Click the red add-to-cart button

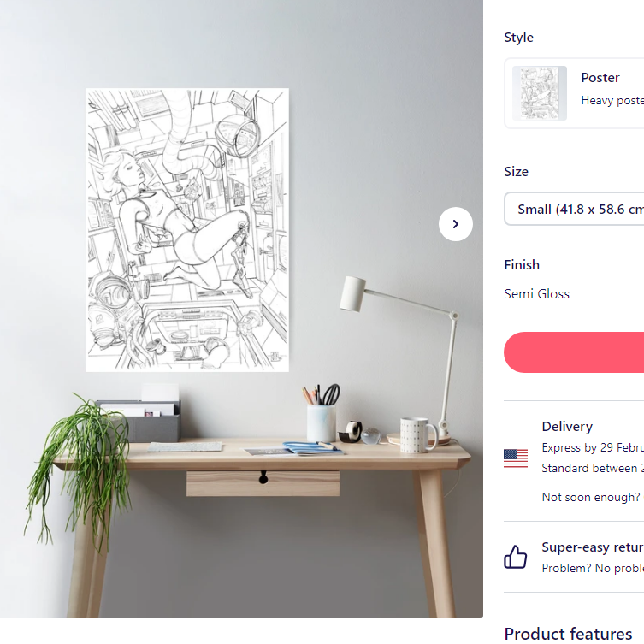[x=574, y=352]
